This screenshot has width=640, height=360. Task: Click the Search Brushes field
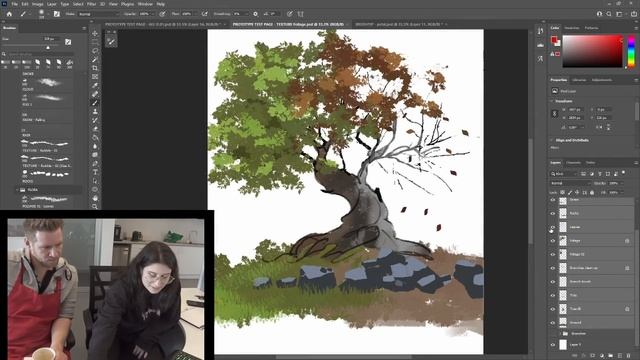[x=39, y=54]
